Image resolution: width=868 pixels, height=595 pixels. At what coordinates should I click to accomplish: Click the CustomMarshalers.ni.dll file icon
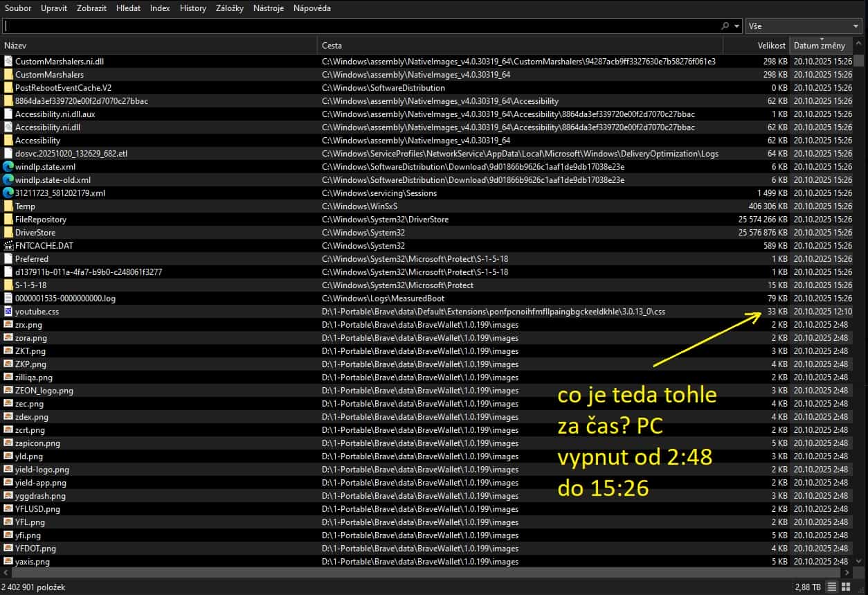coord(8,62)
